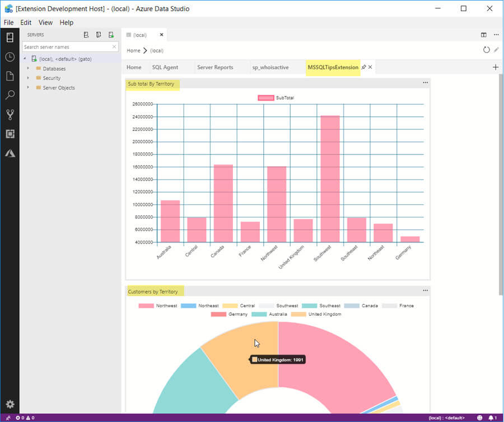This screenshot has width=504, height=422.
Task: Open the Edit menu
Action: [x=26, y=22]
